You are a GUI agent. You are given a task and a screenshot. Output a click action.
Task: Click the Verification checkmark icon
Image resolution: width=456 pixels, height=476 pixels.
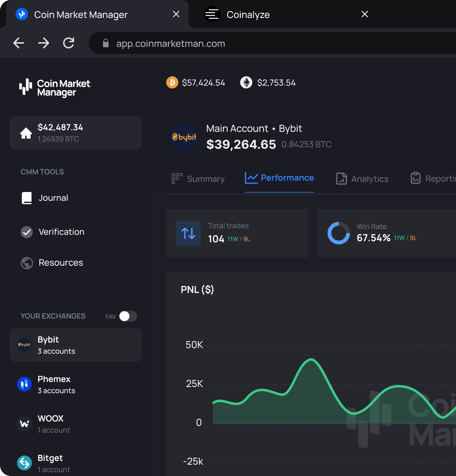(27, 232)
